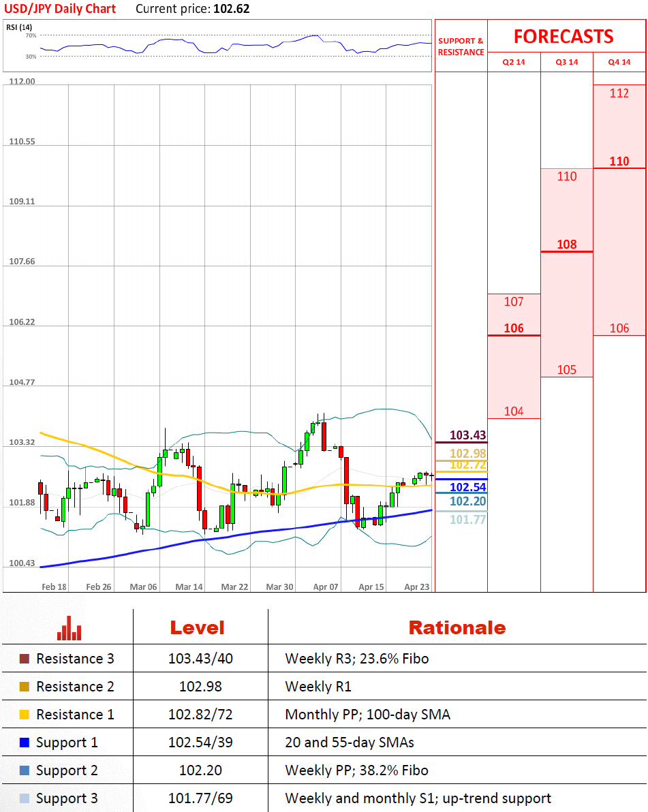Image resolution: width=648 pixels, height=812 pixels.
Task: Click the Resistance 2 gold swatch
Action: click(x=25, y=687)
